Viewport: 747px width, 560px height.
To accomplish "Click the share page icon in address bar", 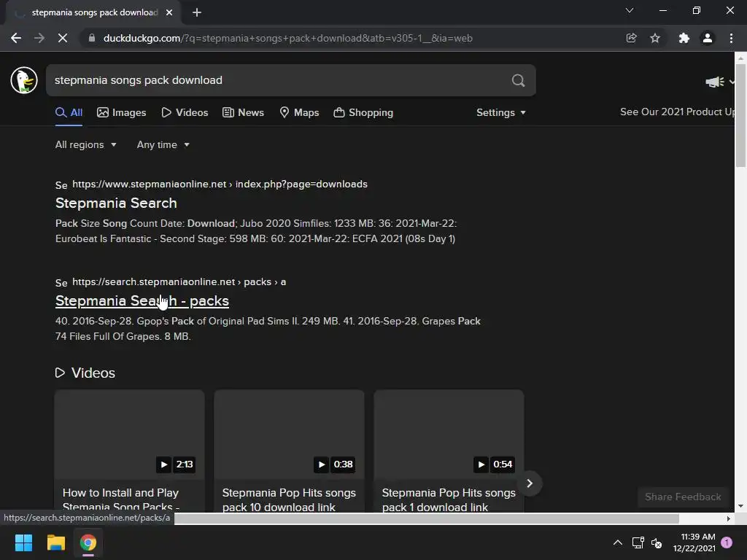I will [x=631, y=38].
